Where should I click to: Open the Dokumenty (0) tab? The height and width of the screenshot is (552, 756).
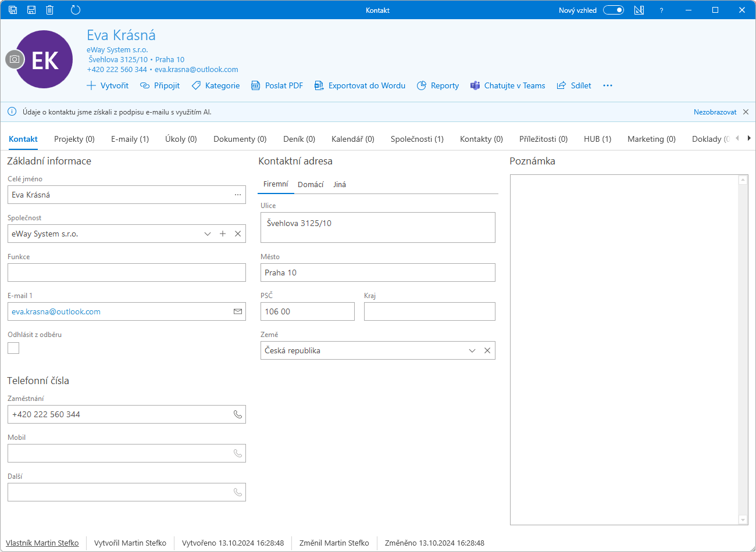tap(240, 139)
